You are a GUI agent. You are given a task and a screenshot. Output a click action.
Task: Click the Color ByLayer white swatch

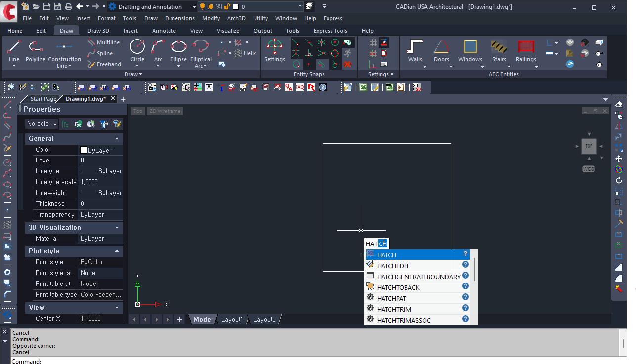pos(84,150)
